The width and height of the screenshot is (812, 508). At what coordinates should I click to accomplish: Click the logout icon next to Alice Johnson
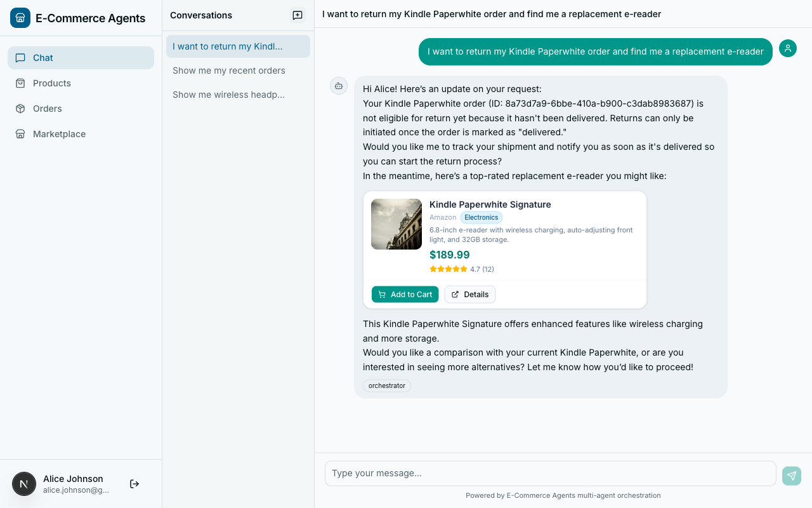point(134,483)
